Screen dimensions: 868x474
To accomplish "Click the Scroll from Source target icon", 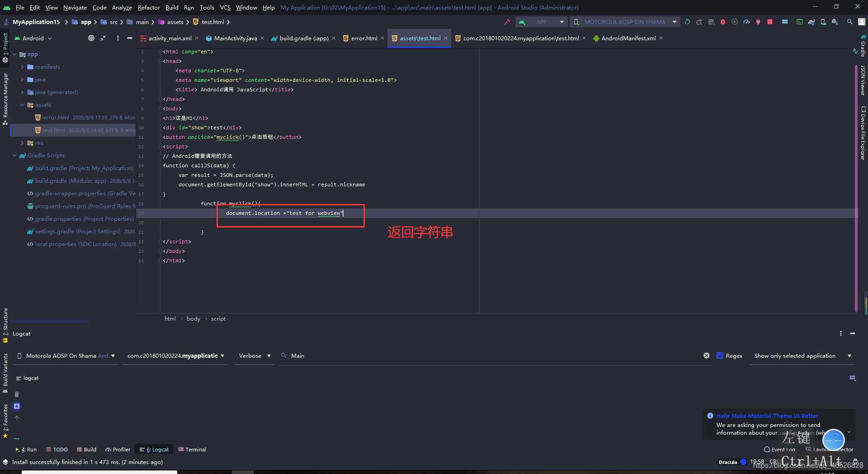I will [x=91, y=38].
